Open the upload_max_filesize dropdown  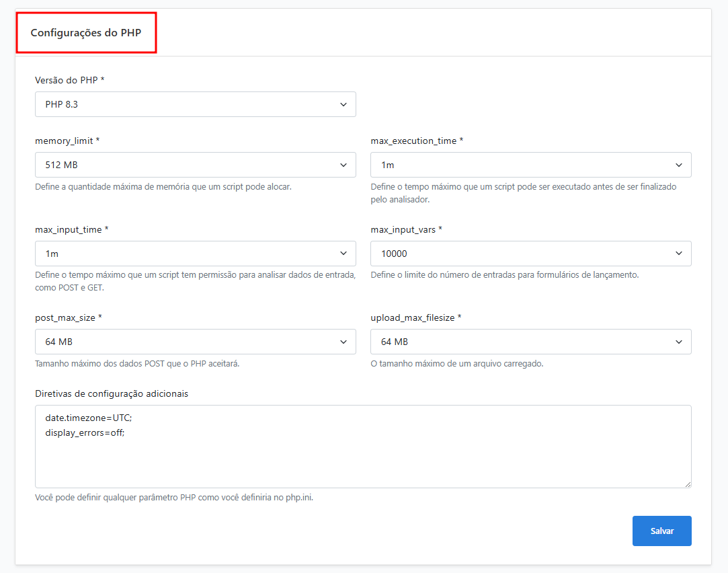(x=530, y=342)
